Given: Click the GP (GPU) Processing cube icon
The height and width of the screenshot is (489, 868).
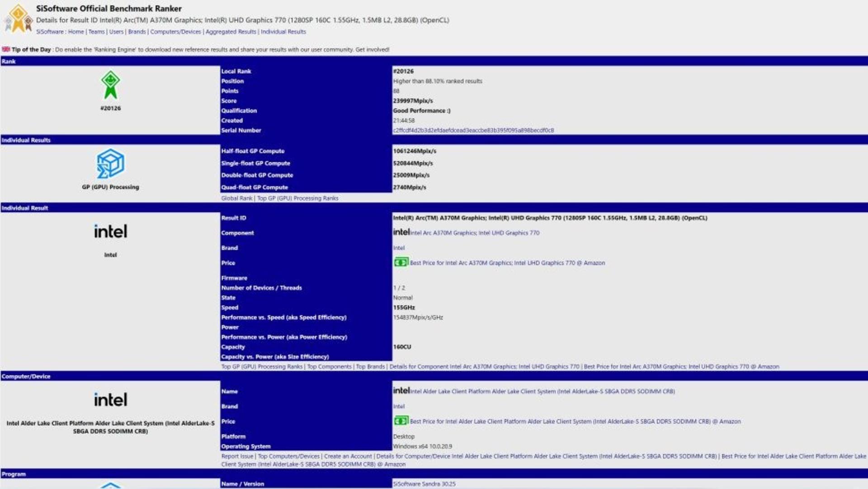Looking at the screenshot, I should [x=110, y=163].
